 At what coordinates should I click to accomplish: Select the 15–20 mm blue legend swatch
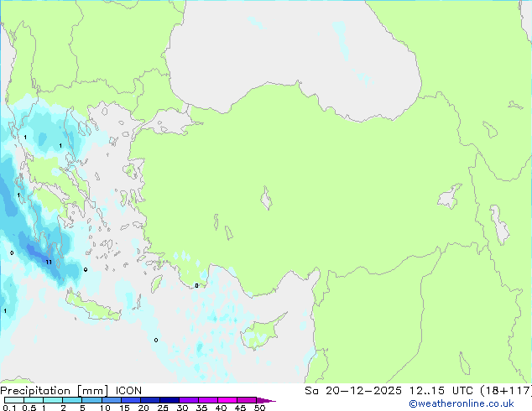coord(131,400)
